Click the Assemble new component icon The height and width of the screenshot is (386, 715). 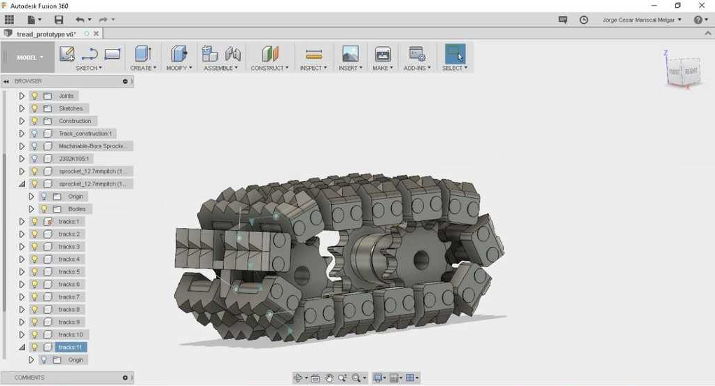210,54
